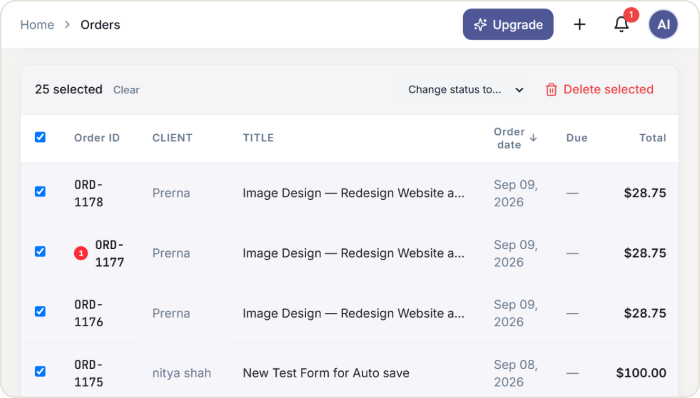Uncheck the ORD-1176 row checkbox

click(x=40, y=311)
